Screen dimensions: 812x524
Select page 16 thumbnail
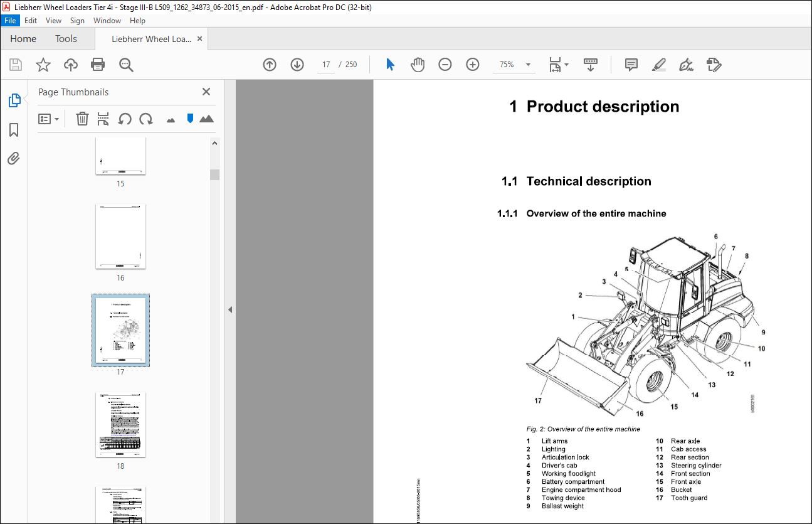coord(120,236)
